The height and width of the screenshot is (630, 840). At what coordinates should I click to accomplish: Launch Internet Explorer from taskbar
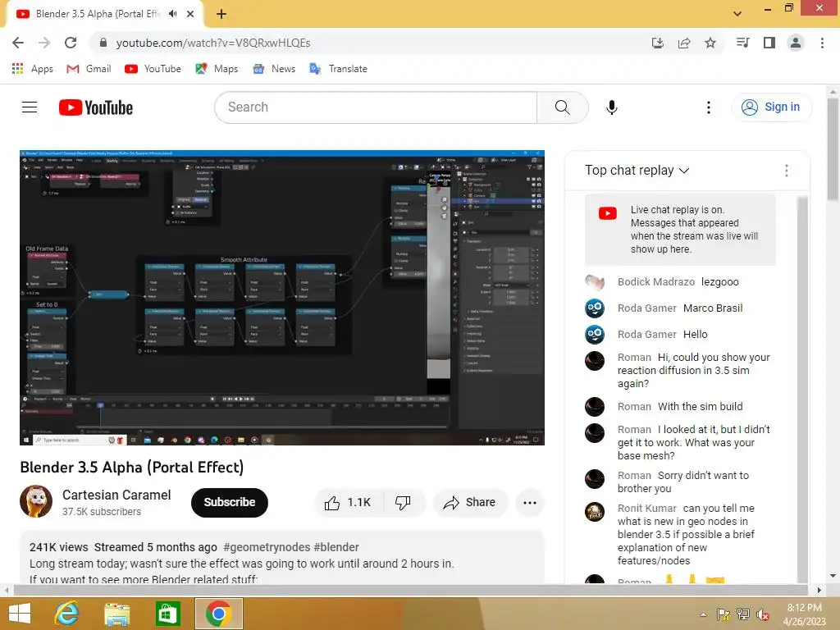[x=67, y=613]
